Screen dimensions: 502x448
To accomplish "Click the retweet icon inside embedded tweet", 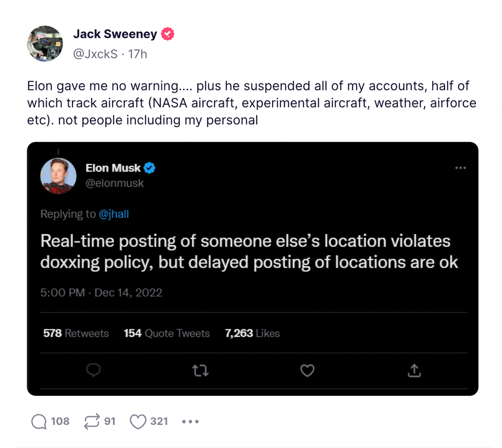I will (200, 370).
